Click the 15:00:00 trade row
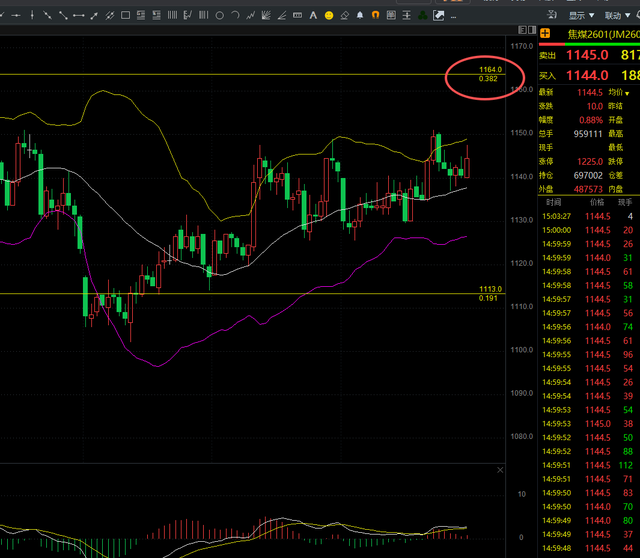 (588, 230)
